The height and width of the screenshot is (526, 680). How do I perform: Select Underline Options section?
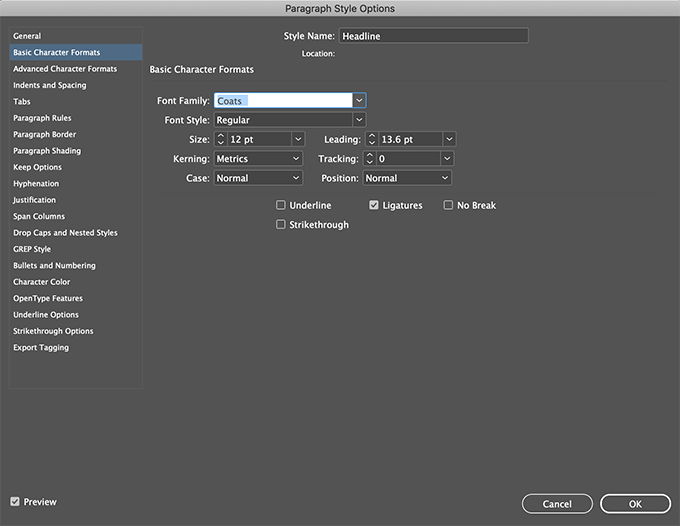pyautogui.click(x=76, y=315)
